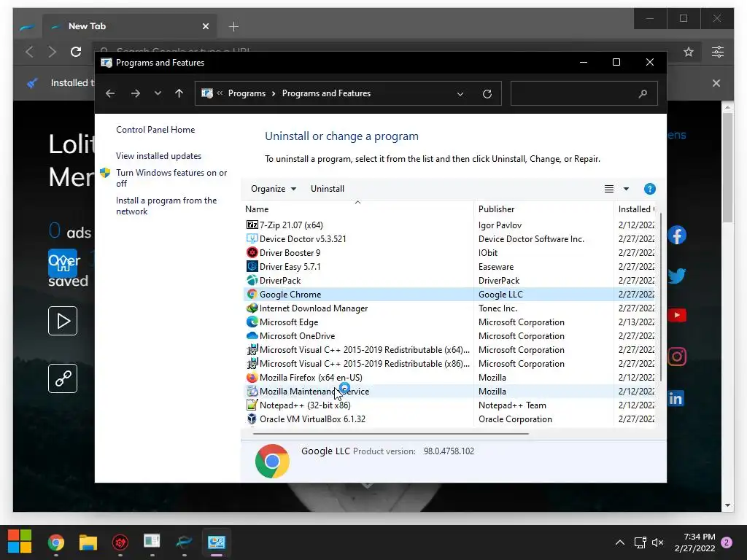Open Programs and Features help icon

pos(649,189)
